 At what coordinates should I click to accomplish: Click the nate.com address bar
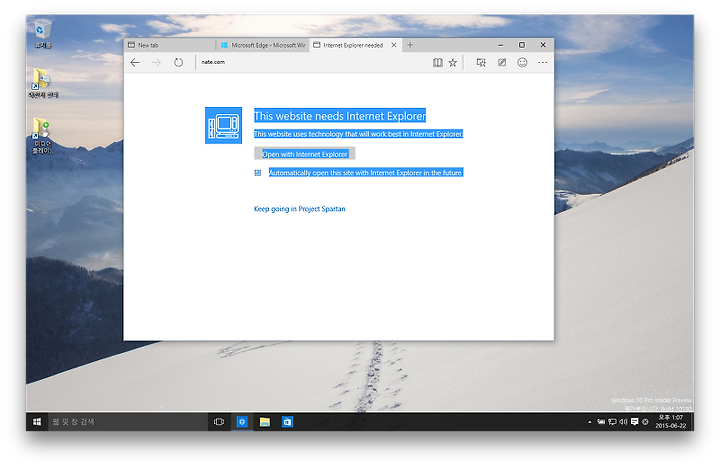(312, 62)
